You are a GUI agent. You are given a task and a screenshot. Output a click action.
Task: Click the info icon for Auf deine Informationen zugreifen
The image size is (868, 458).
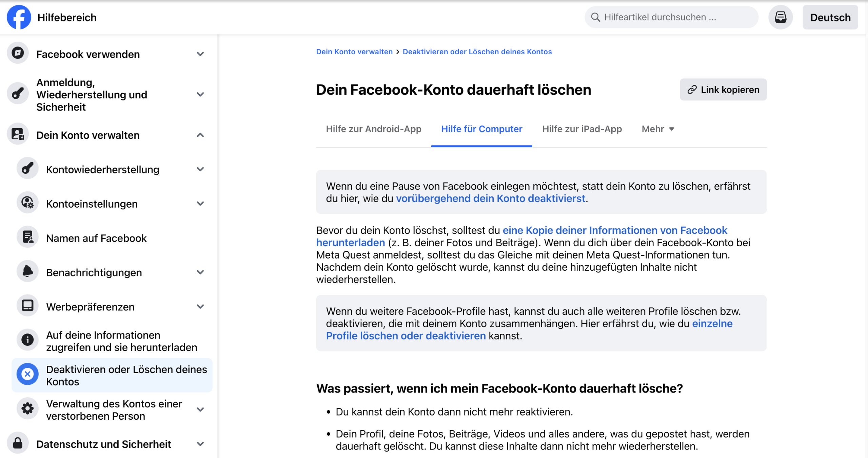(x=27, y=340)
